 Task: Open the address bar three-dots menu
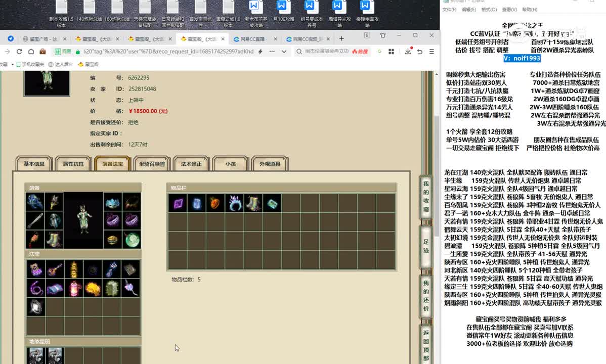(x=272, y=52)
